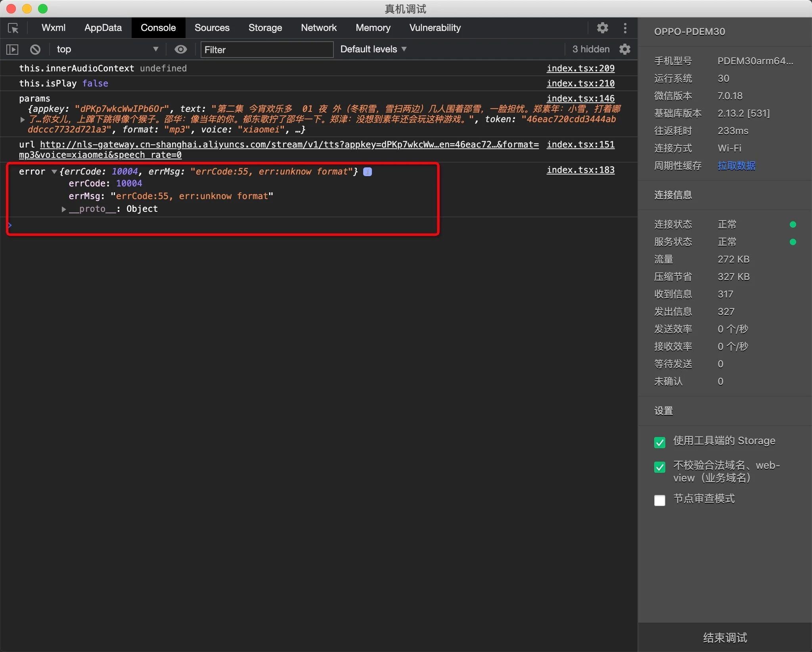The image size is (812, 652).
Task: Open DevTools settings gear icon
Action: coord(602,28)
